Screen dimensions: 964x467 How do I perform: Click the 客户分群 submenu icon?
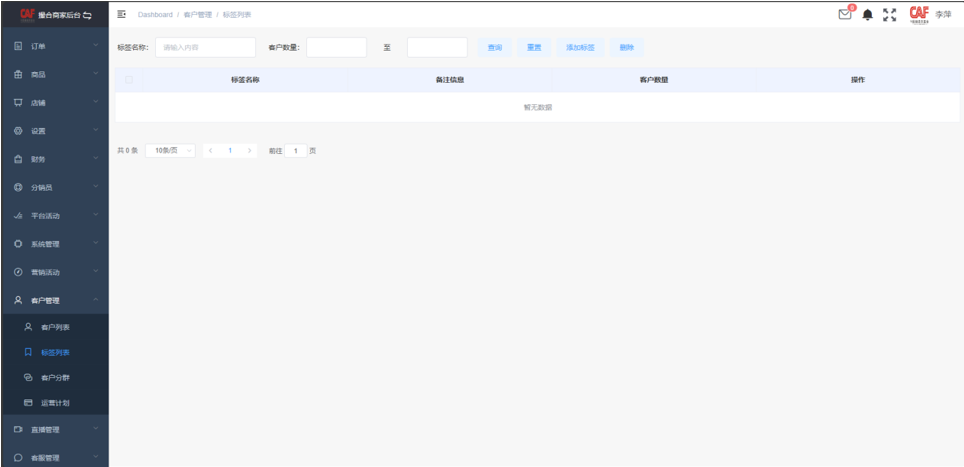click(28, 377)
